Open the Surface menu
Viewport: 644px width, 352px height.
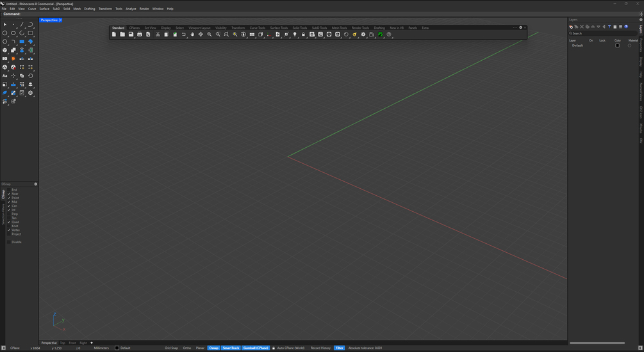coord(44,8)
